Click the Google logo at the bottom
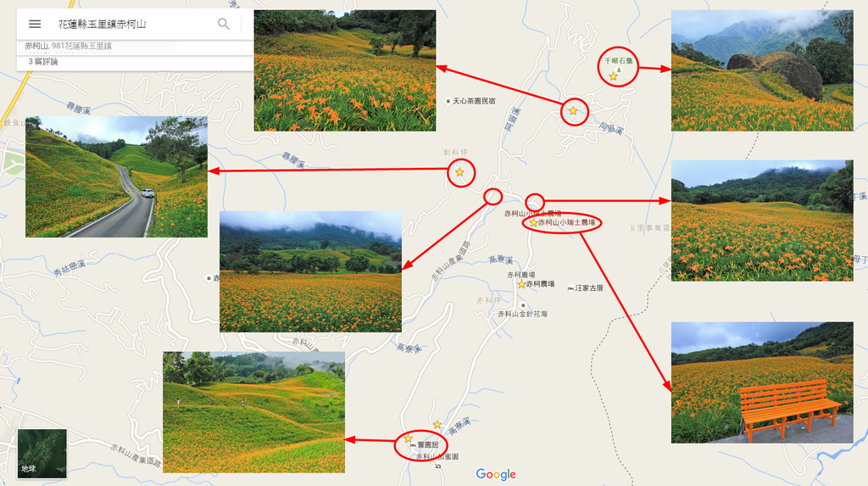Image resolution: width=868 pixels, height=486 pixels. (496, 474)
